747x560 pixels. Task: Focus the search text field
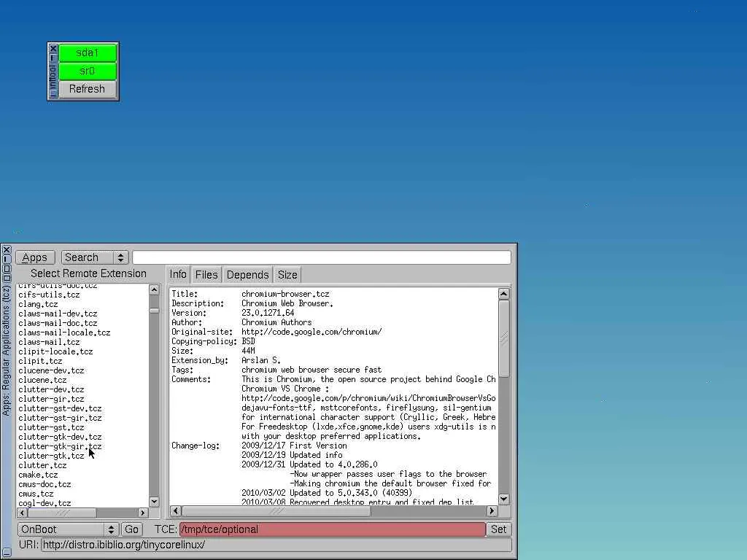[x=322, y=257]
